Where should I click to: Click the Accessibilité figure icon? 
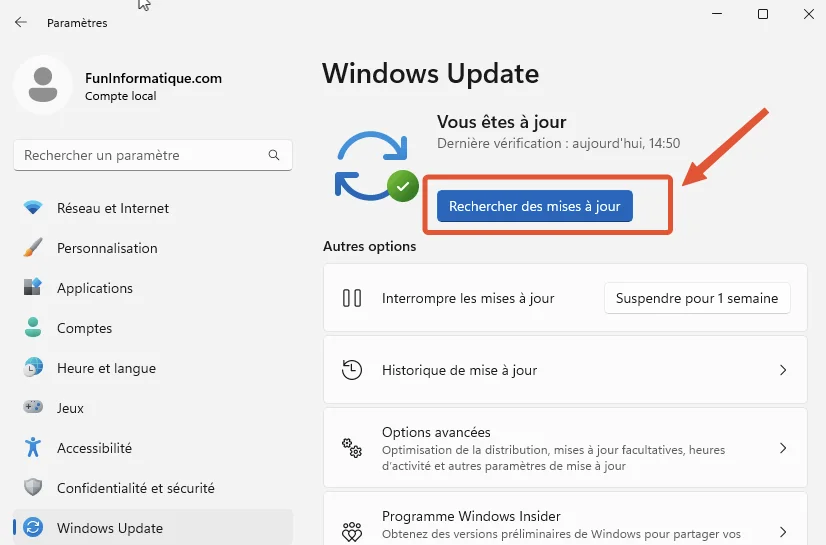33,447
